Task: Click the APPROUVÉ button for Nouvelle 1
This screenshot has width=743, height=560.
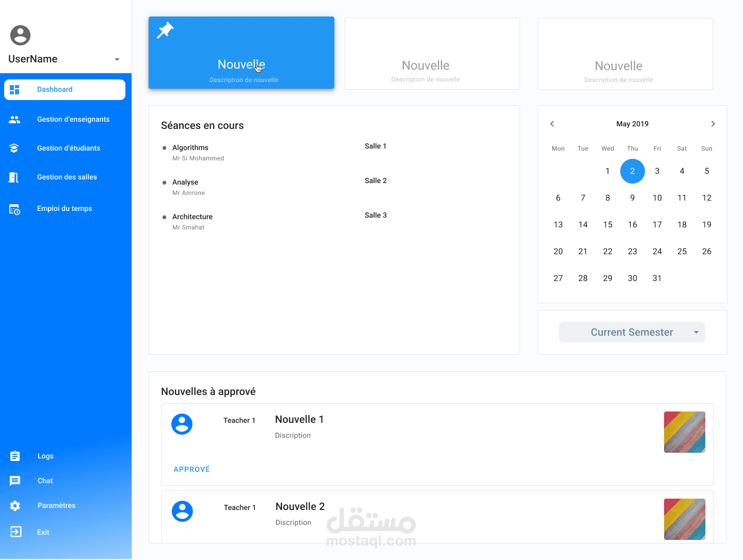Action: 192,470
